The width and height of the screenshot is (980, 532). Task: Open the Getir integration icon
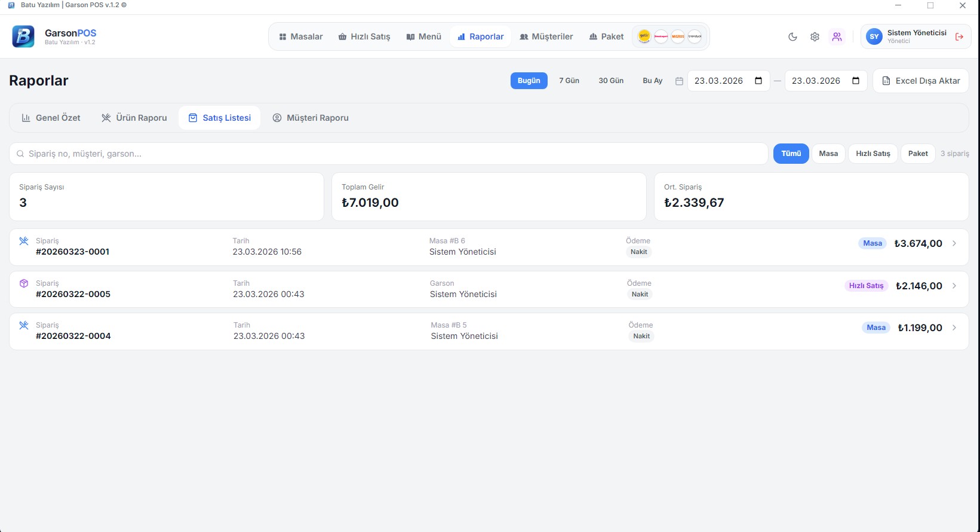(x=644, y=36)
